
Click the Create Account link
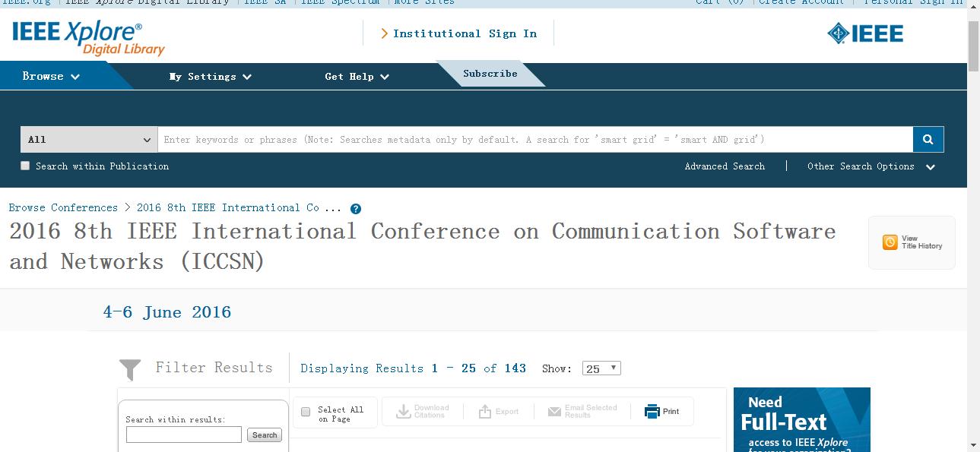pyautogui.click(x=801, y=2)
